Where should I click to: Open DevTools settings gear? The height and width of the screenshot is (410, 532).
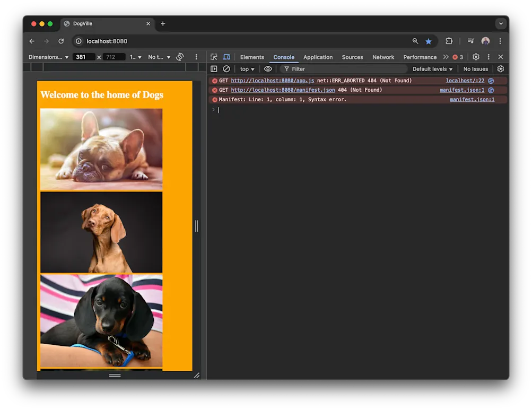(476, 57)
